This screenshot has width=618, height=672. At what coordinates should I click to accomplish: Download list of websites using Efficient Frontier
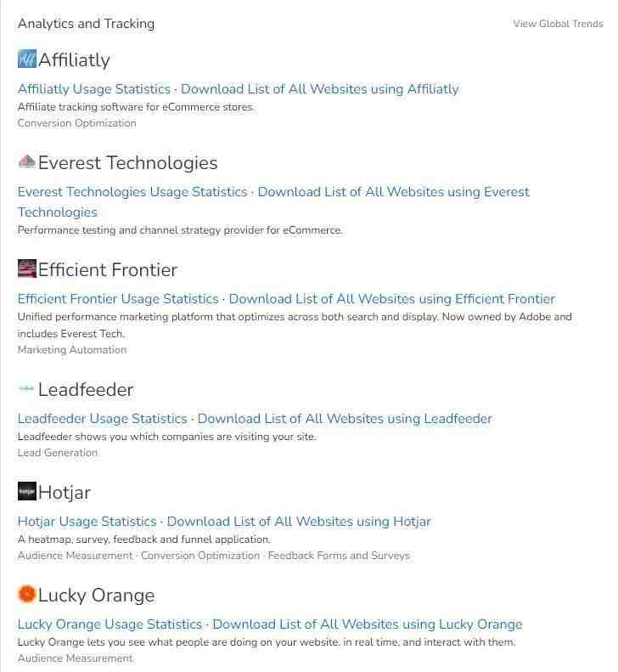pyautogui.click(x=392, y=299)
